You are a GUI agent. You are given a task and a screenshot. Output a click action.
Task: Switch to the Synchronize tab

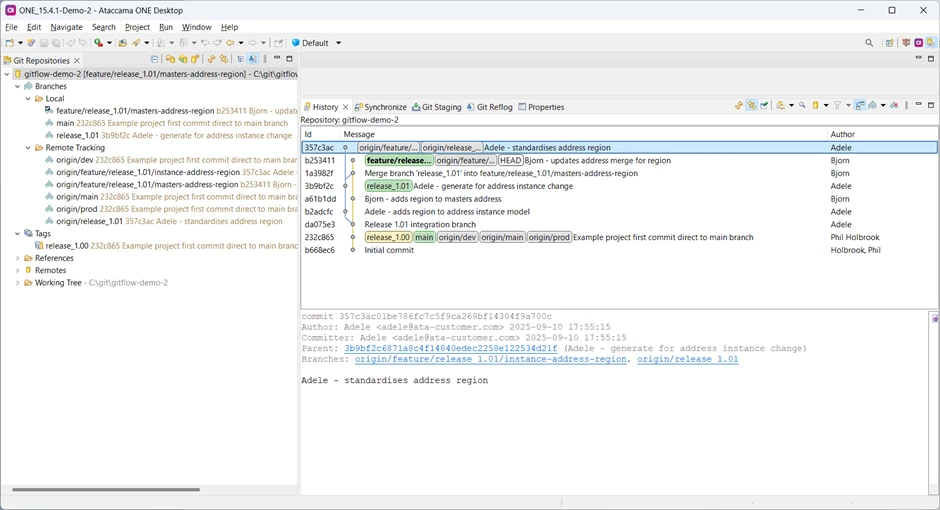[380, 107]
